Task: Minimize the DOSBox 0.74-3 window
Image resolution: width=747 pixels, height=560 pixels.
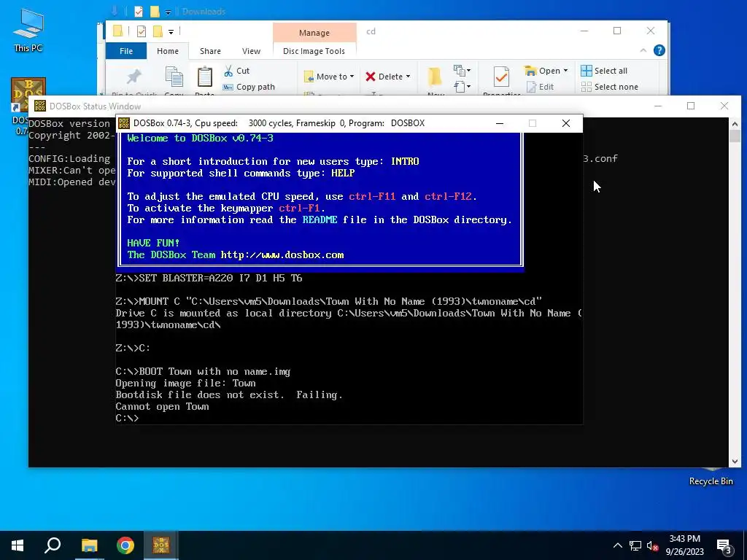Action: coord(500,123)
